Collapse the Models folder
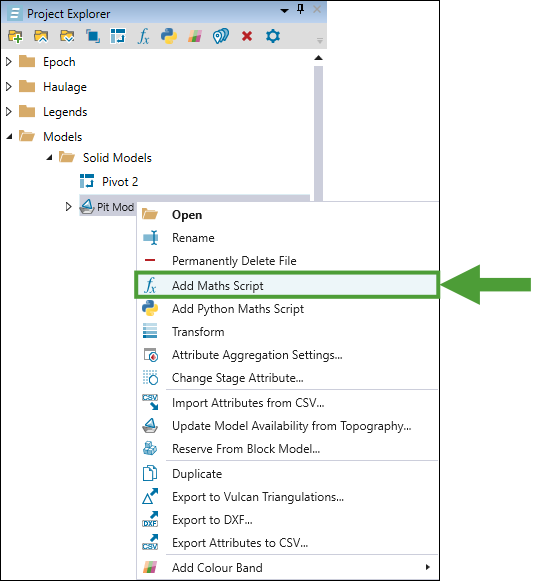Screen dimensions: 548x586 pos(9,137)
